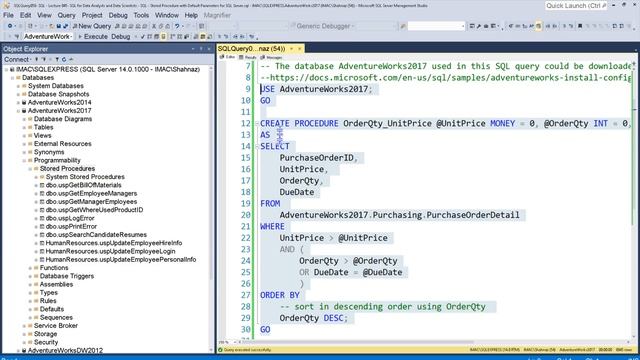640x360 pixels.
Task: Switch to the Messages pane tab
Action: [x=271, y=58]
